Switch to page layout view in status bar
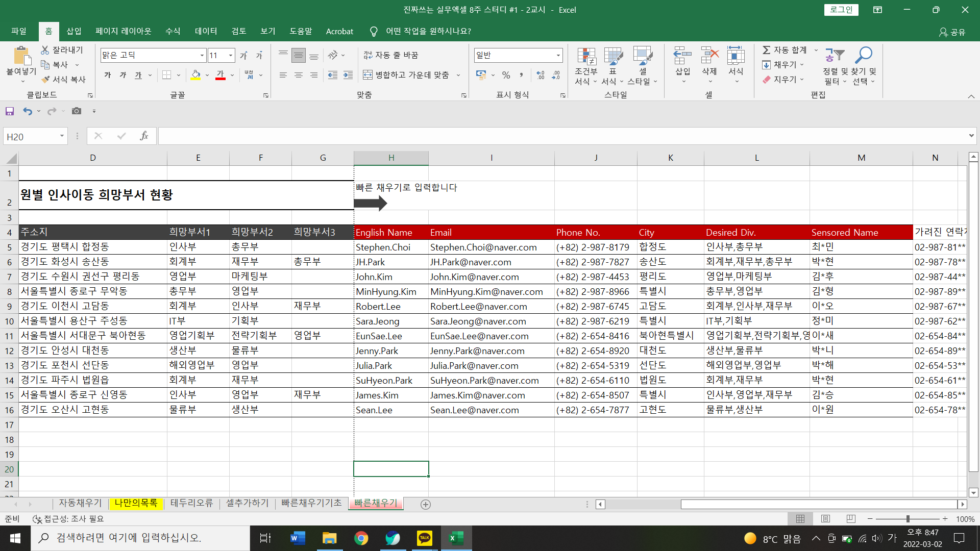The width and height of the screenshot is (980, 551). click(825, 519)
